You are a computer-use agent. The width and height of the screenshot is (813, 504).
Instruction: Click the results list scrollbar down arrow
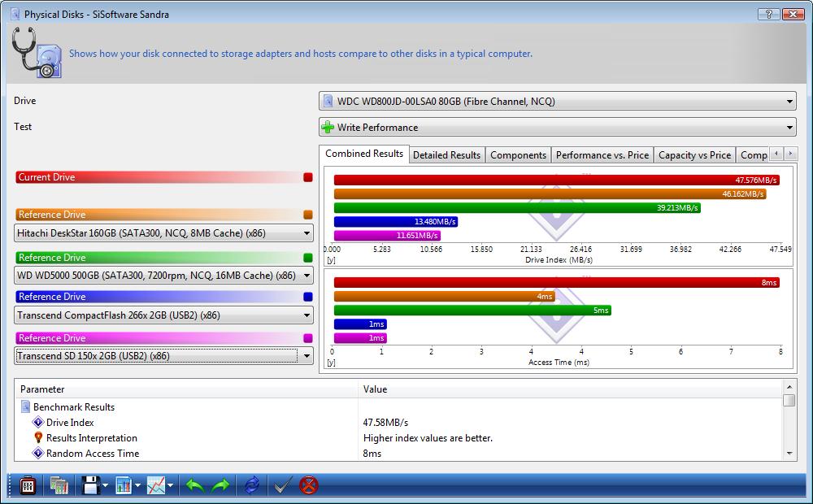[789, 453]
